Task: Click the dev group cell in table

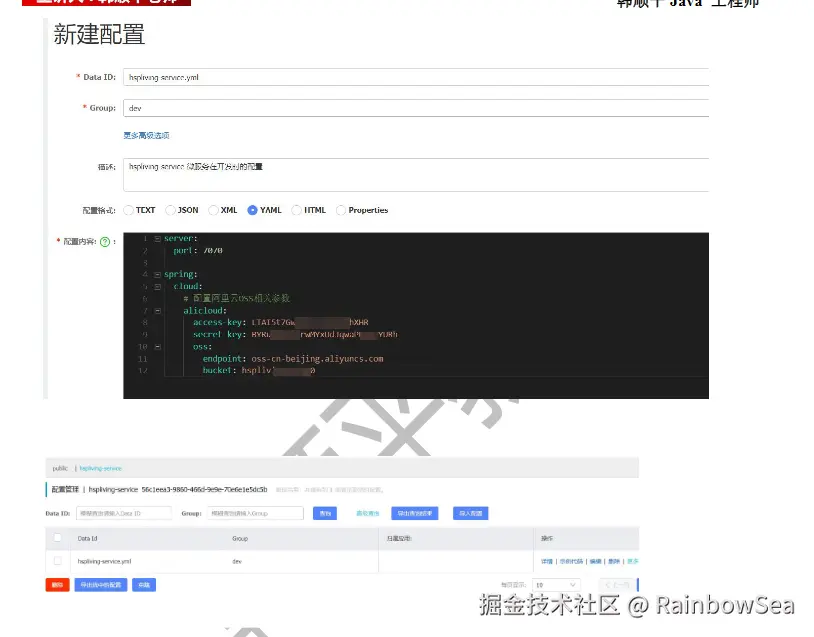Action: pos(237,561)
